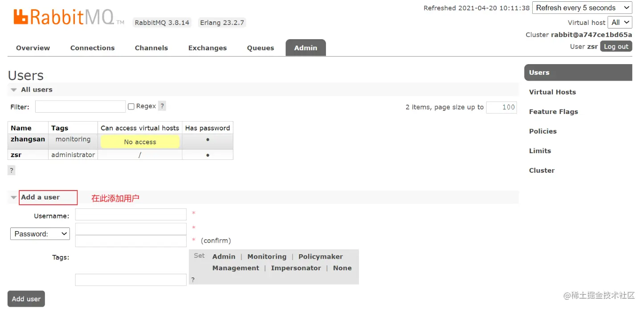Focus the Filter input field
This screenshot has width=644, height=309.
point(80,106)
